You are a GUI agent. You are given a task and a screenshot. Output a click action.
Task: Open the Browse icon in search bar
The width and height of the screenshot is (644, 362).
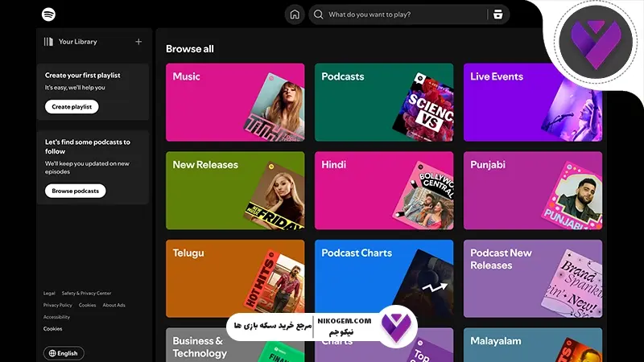(x=497, y=14)
